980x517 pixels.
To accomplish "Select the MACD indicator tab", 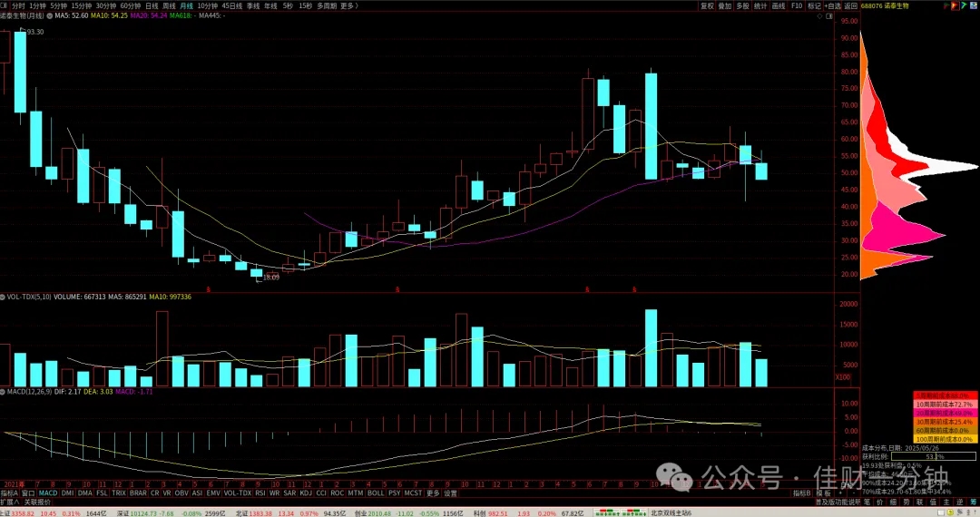I will tap(48, 493).
